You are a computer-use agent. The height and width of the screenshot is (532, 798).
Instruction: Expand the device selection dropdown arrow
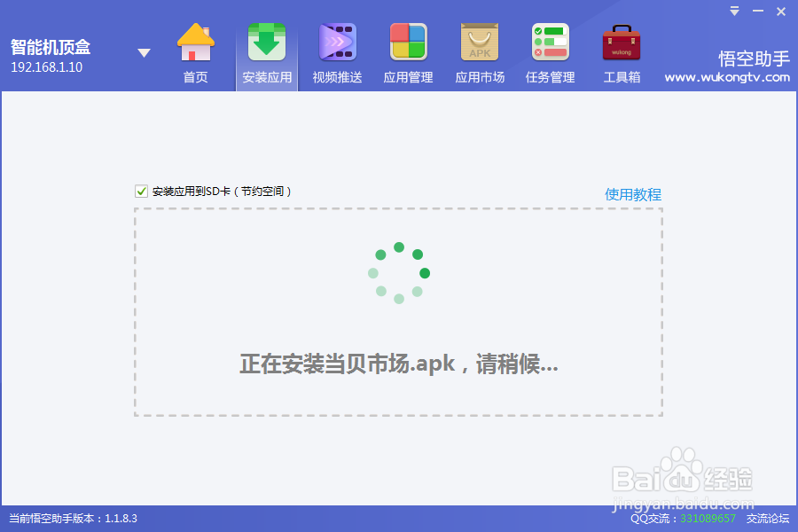tap(144, 52)
